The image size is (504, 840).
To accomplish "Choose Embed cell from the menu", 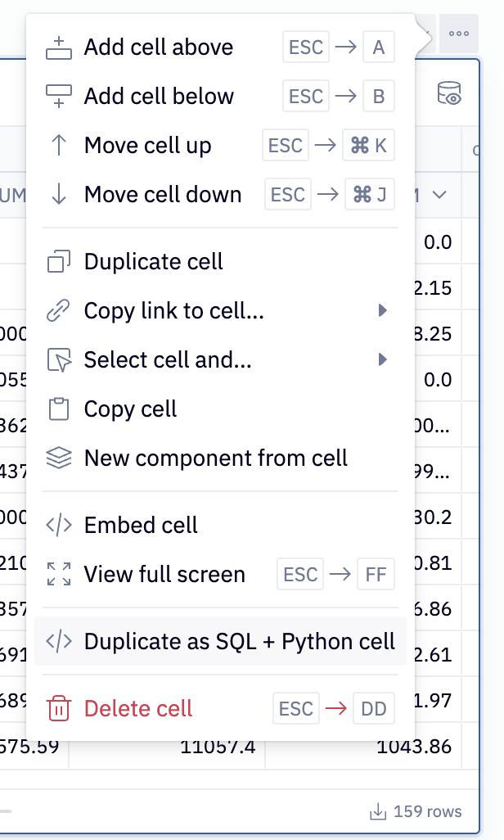I will (141, 525).
